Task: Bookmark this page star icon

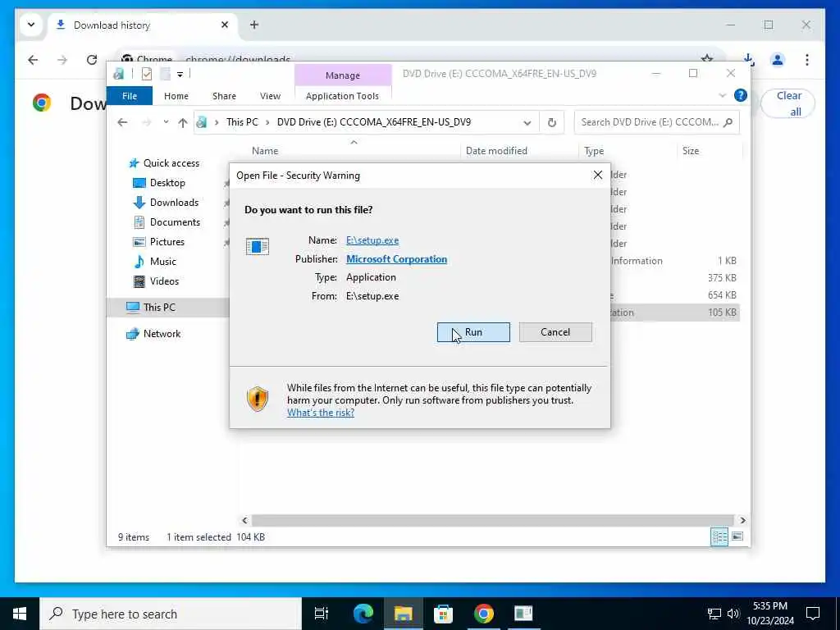Action: click(x=707, y=58)
